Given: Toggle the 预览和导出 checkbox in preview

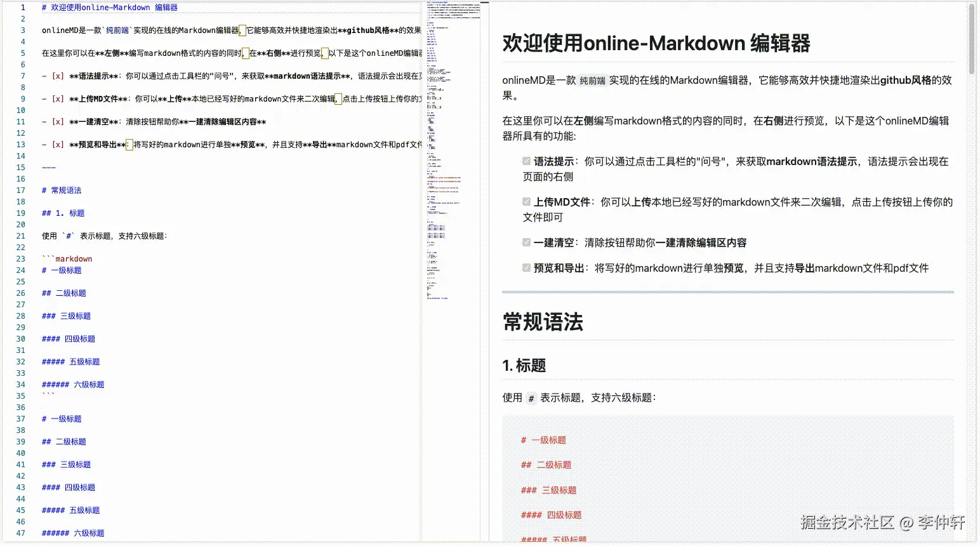Looking at the screenshot, I should pyautogui.click(x=526, y=268).
